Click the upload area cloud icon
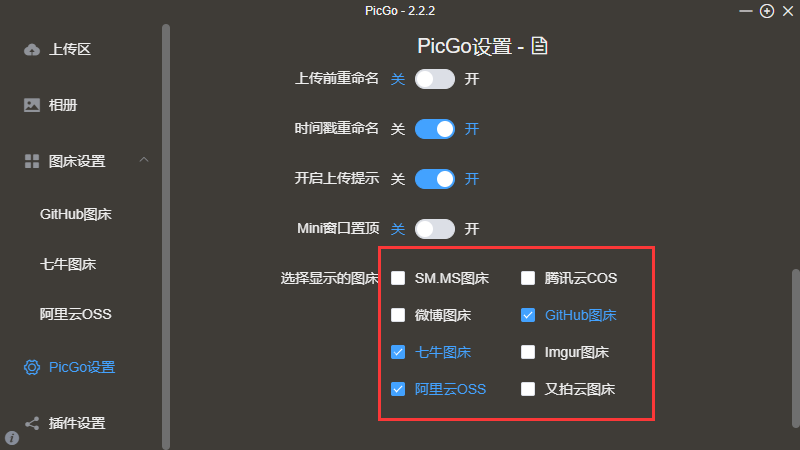 point(32,49)
